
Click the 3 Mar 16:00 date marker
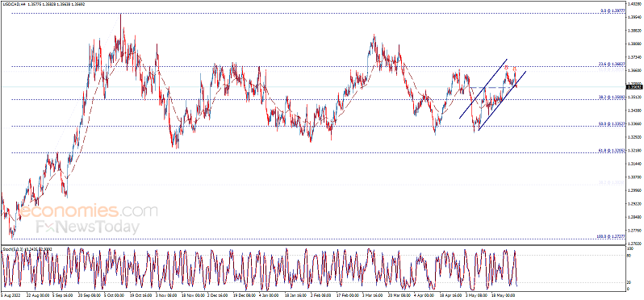(371, 294)
